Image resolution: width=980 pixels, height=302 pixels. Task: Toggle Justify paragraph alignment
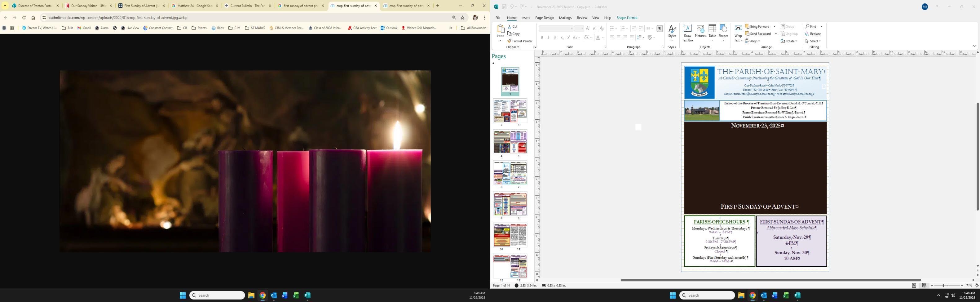coord(632,37)
